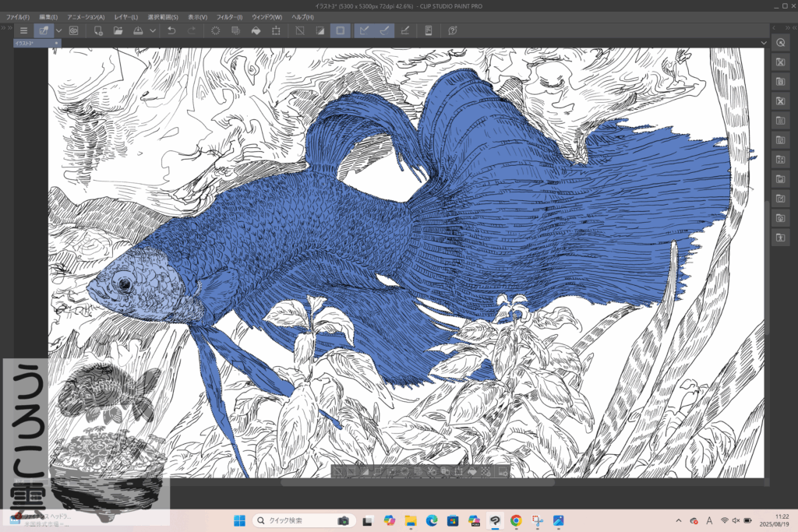Open Quick Access palette icon at right dock

[780, 44]
